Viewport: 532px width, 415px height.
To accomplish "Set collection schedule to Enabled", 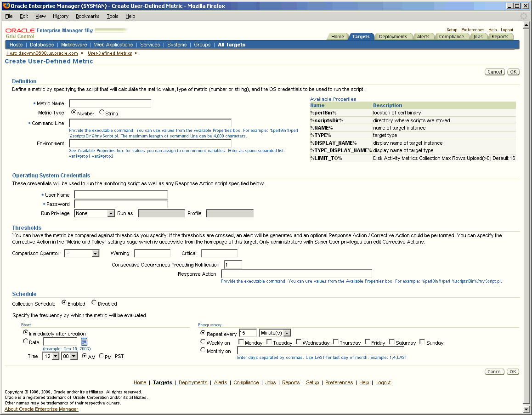I will [x=64, y=303].
